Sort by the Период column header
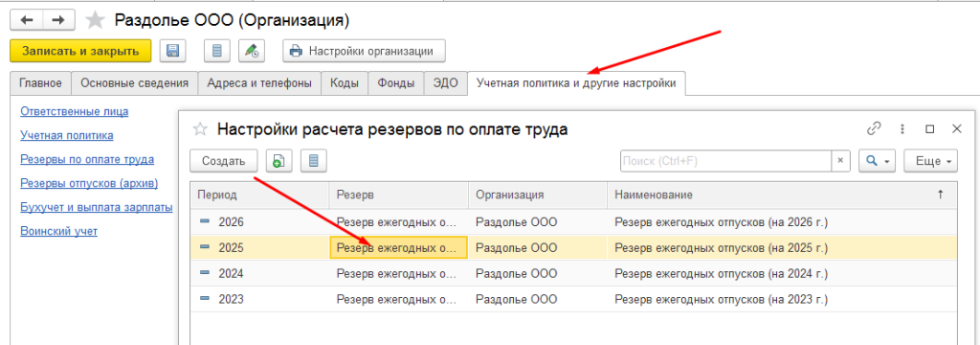The width and height of the screenshot is (980, 345). point(260,195)
